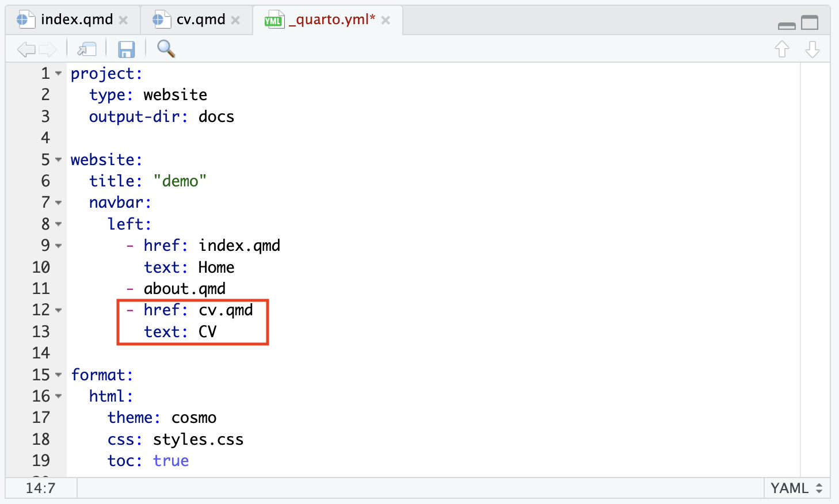
Task: Close the _quarto.yml tab
Action: tap(386, 20)
